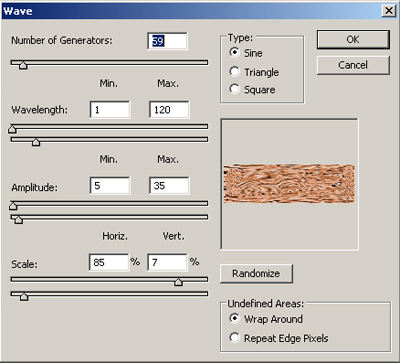Click the Number of Generators slider handle
This screenshot has width=400, height=363.
tap(23, 65)
